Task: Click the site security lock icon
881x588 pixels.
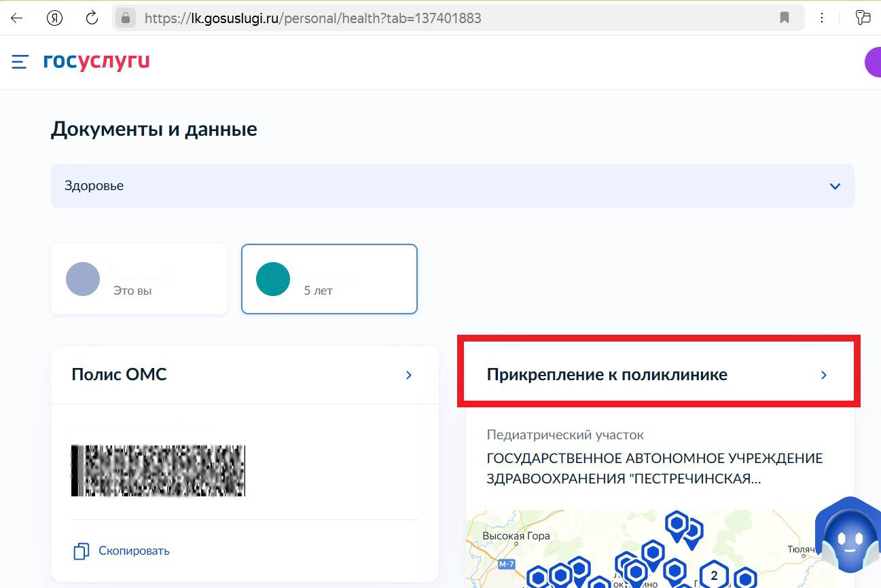Action: tap(126, 18)
